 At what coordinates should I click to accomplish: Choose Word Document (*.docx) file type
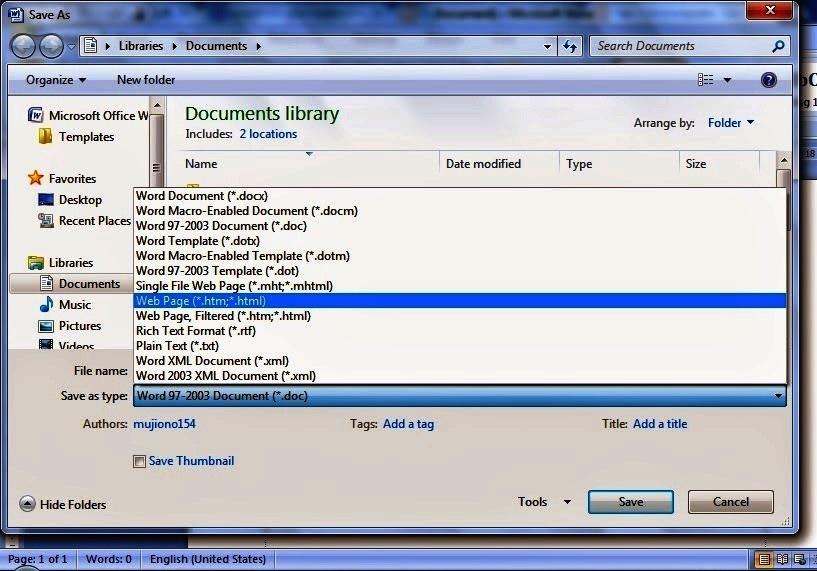[460, 196]
